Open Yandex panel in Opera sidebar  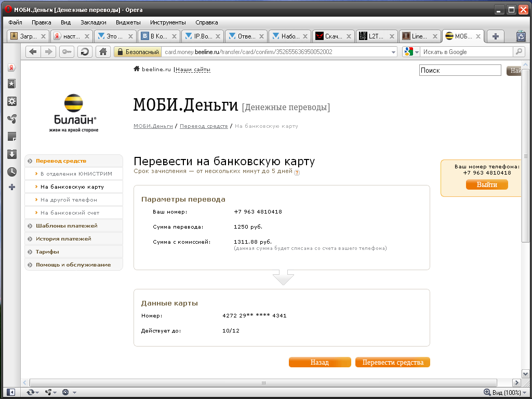11,68
